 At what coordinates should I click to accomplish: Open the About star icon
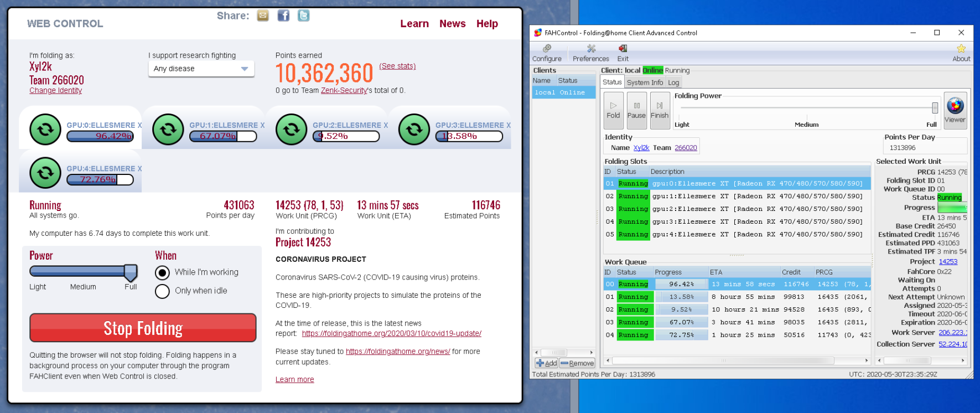click(961, 53)
